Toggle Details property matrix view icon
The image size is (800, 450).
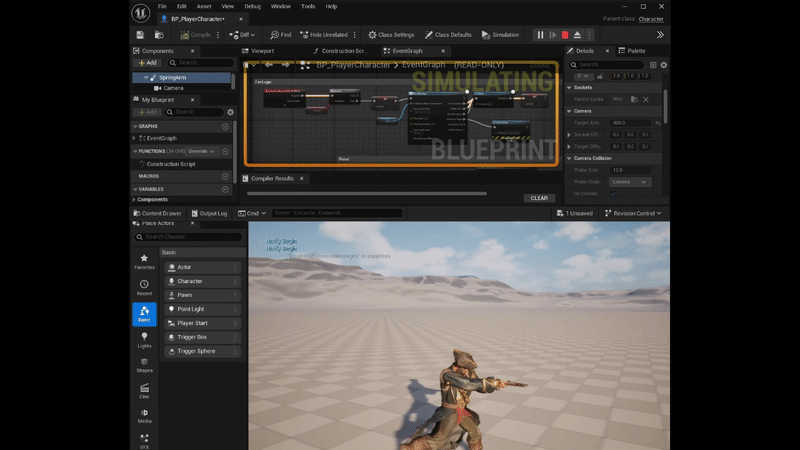[653, 65]
